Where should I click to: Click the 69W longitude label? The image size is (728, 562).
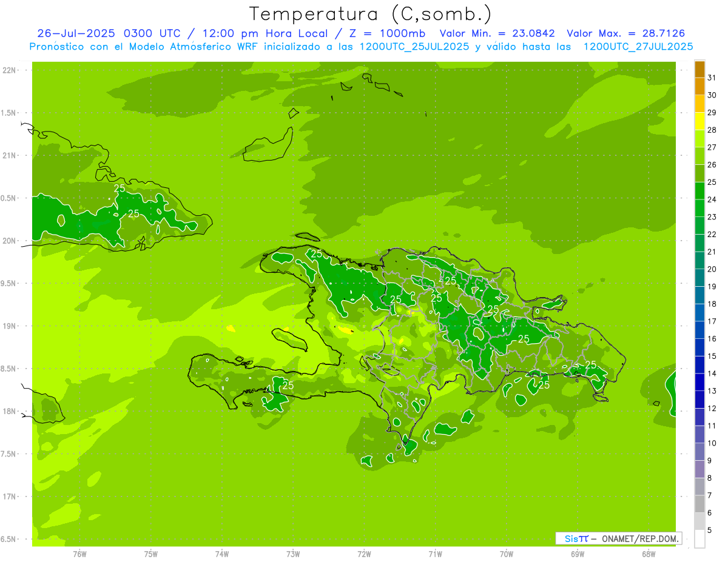click(578, 554)
